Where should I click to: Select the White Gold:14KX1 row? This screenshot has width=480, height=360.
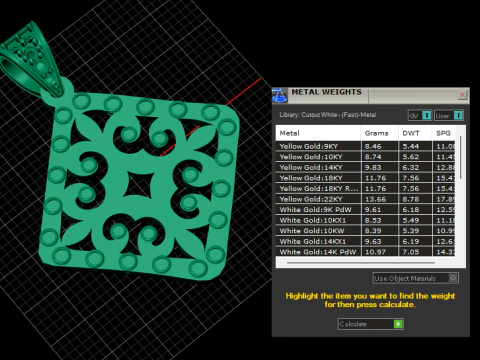365,241
